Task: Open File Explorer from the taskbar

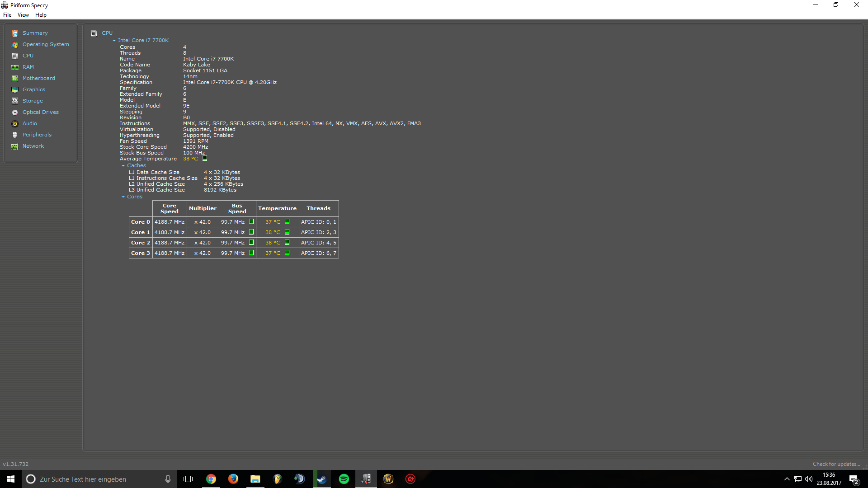Action: point(255,479)
